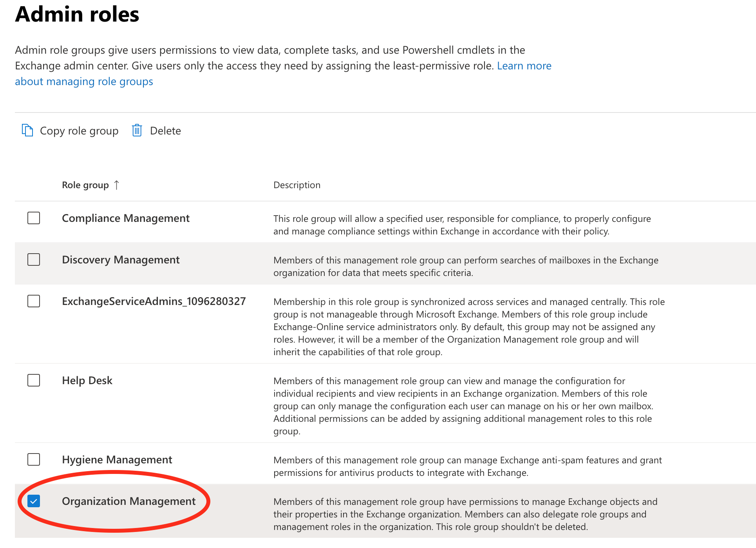
Task: Open the Hygiene Management role group
Action: pyautogui.click(x=117, y=459)
